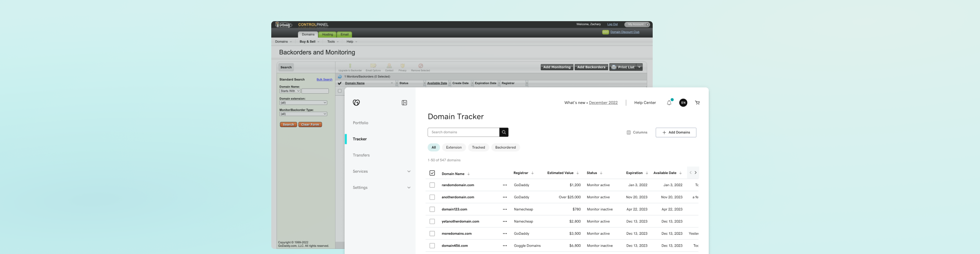Screen dimensions: 980x254
Task: Open the EN account avatar
Action: pyautogui.click(x=683, y=103)
